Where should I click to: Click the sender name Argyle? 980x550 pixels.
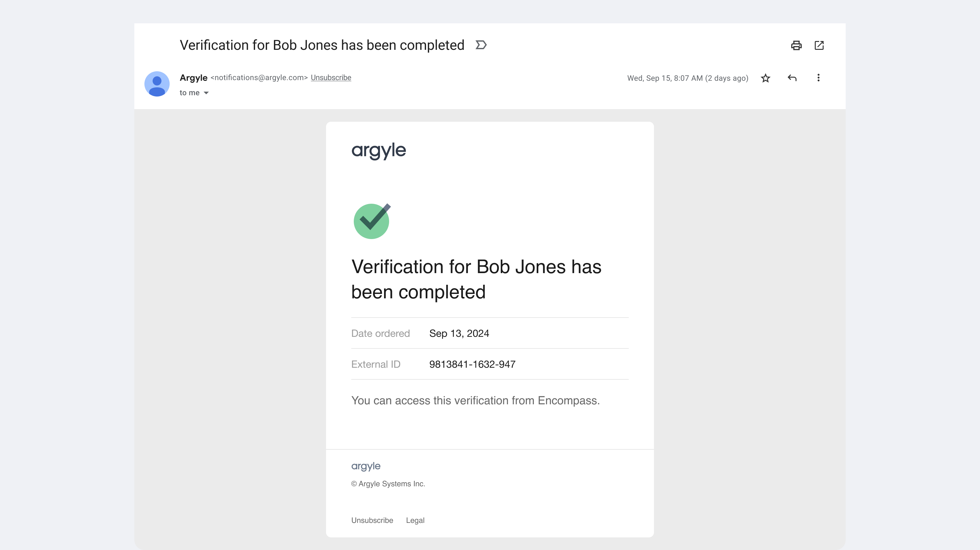[x=193, y=78]
